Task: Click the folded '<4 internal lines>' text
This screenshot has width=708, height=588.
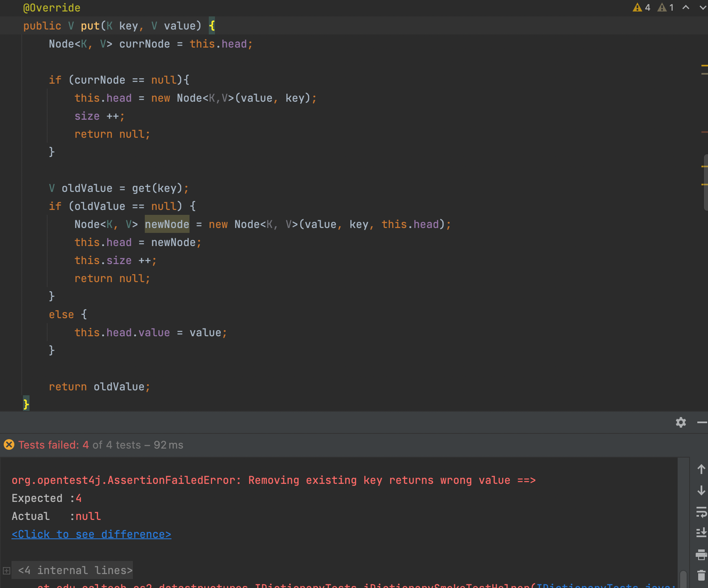Action: [75, 570]
